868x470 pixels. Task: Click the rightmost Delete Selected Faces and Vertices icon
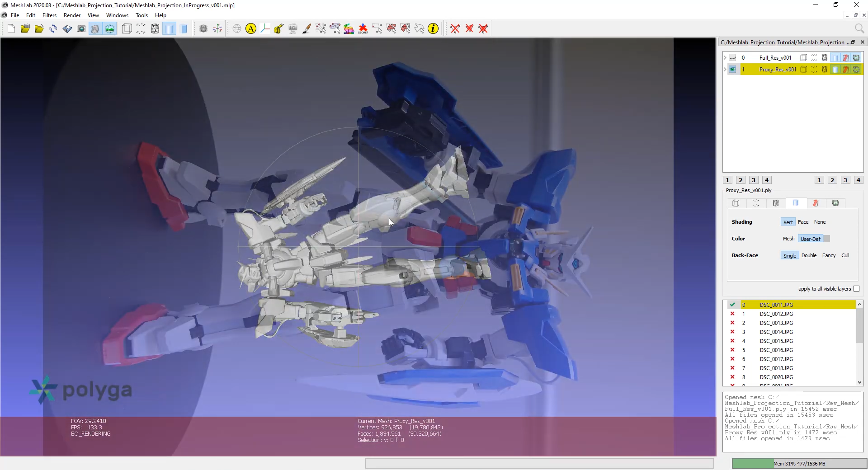click(483, 29)
